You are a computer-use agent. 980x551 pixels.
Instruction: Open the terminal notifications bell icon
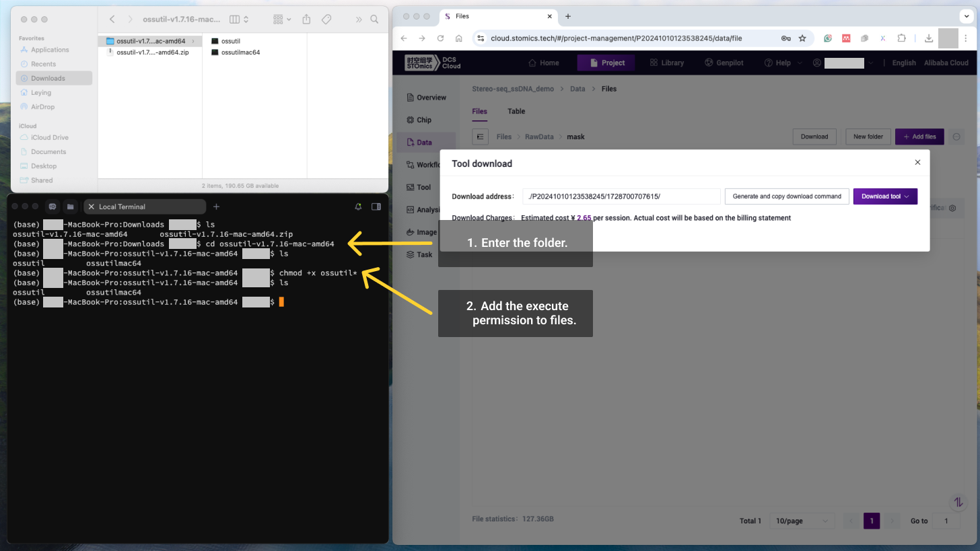[358, 207]
